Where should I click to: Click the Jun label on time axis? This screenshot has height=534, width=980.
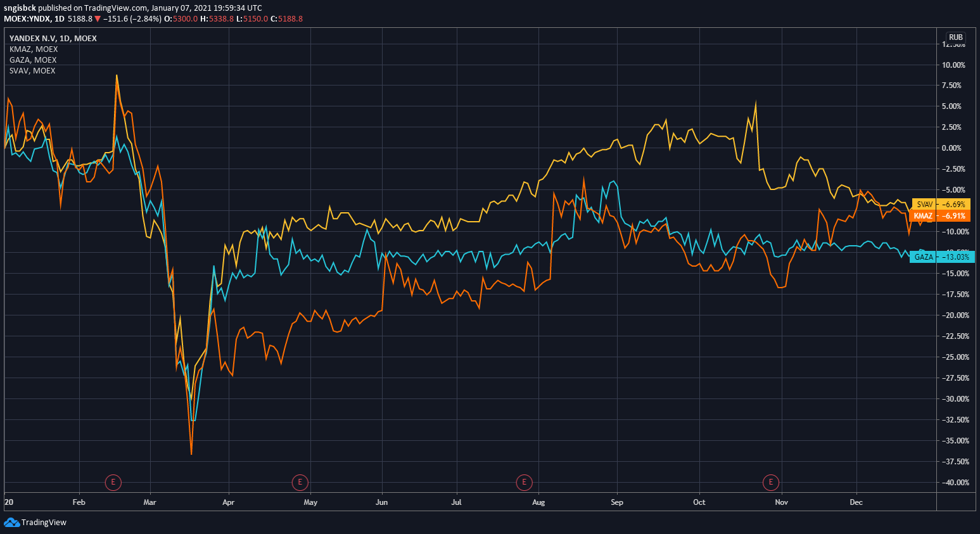pyautogui.click(x=381, y=502)
